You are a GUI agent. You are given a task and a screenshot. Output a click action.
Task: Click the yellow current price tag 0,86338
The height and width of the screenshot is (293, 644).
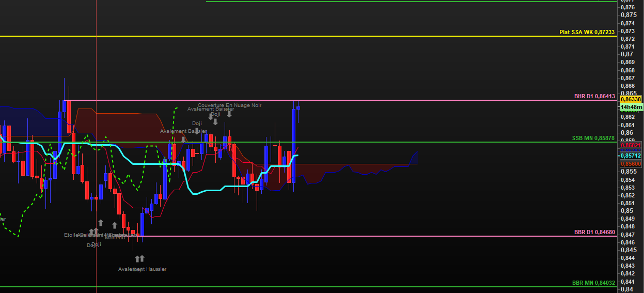tap(631, 99)
